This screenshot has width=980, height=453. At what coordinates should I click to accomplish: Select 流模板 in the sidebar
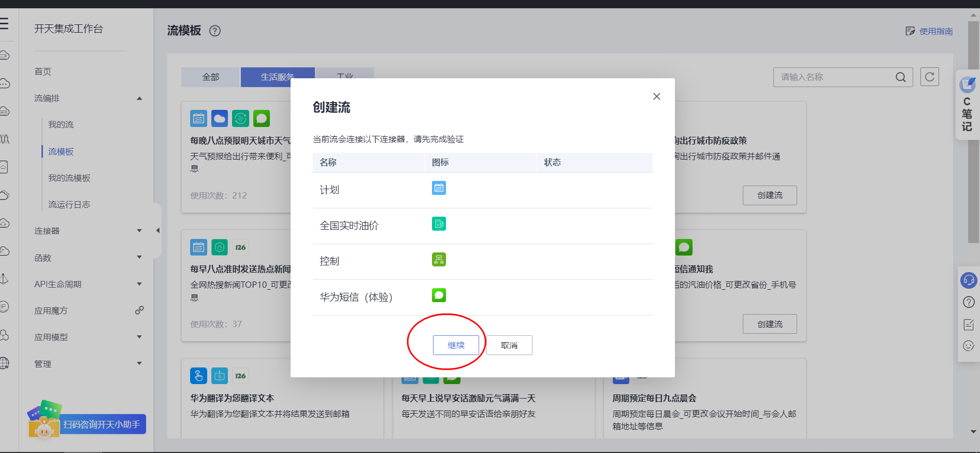point(61,151)
